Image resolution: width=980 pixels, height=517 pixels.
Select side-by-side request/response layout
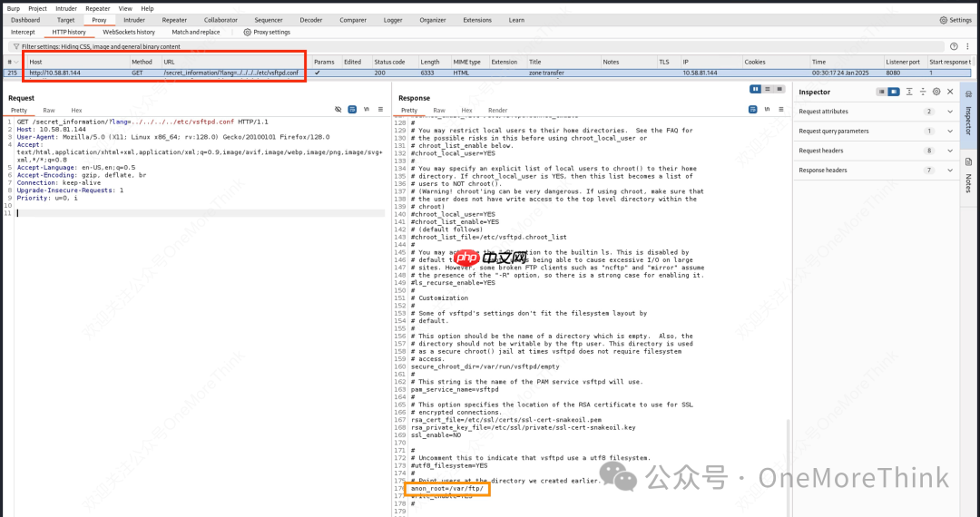coord(756,89)
